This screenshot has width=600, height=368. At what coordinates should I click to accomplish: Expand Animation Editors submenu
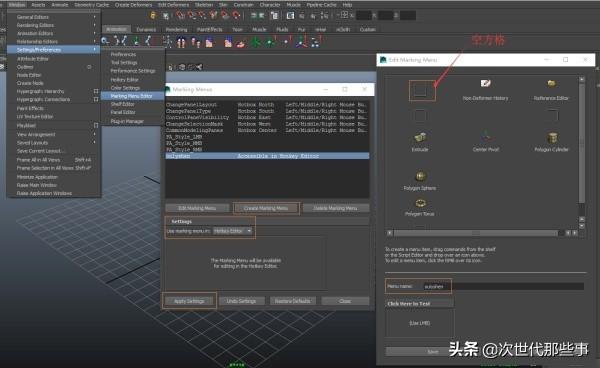click(x=95, y=33)
